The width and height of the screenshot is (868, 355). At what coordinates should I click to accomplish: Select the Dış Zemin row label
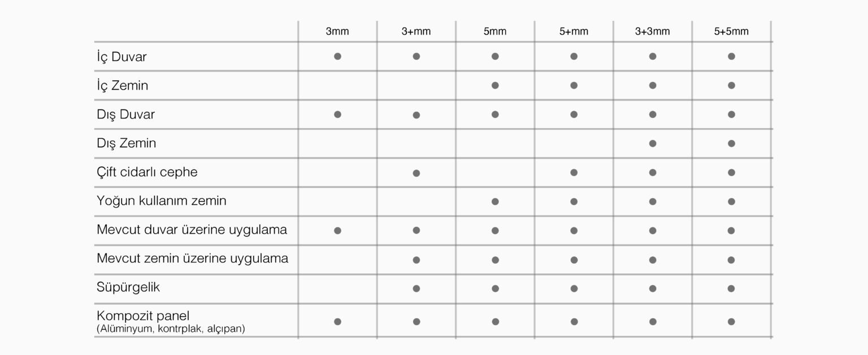pos(126,143)
